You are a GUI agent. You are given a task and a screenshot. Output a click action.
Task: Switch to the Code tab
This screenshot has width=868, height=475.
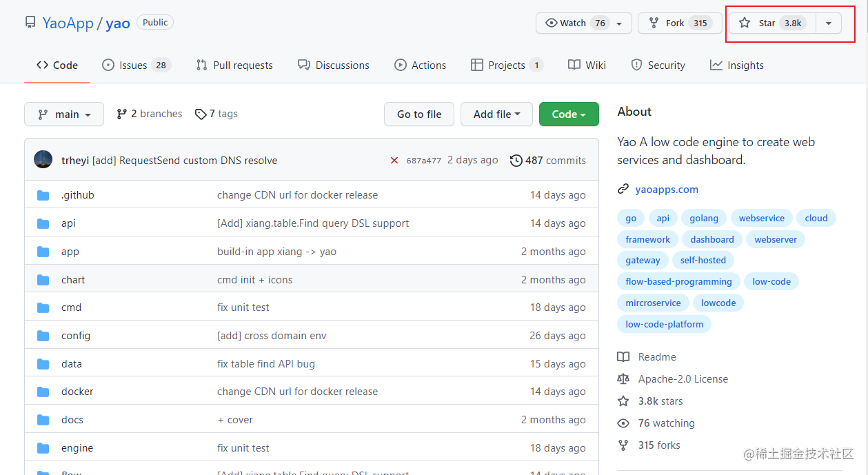point(57,65)
